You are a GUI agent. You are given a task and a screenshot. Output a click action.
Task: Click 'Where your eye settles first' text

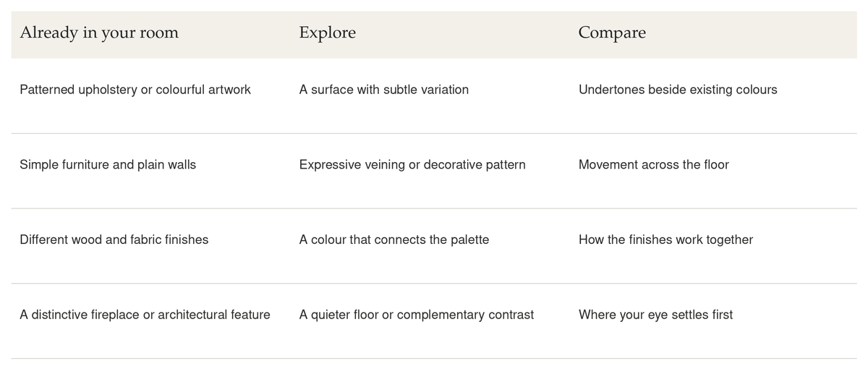[x=655, y=315]
